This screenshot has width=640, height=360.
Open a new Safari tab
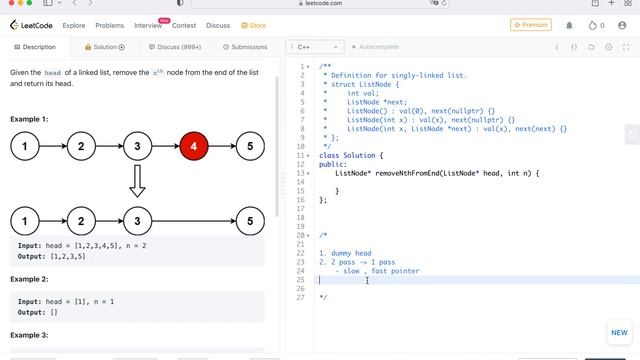tap(611, 3)
